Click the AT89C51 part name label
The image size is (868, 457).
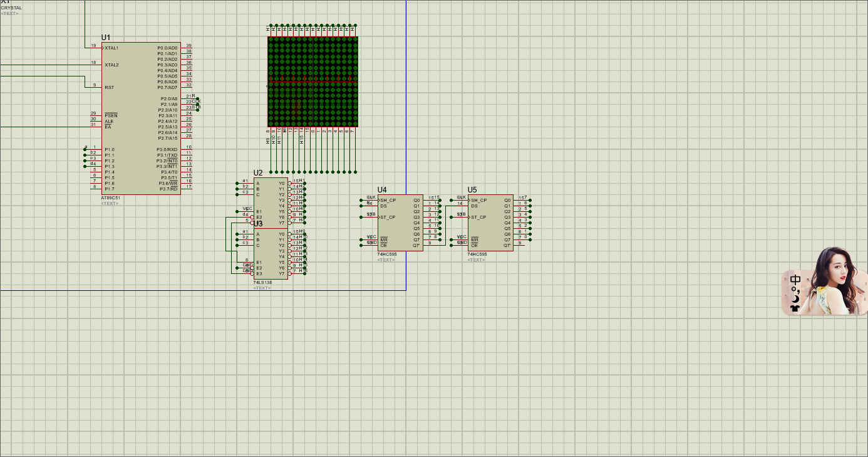110,197
